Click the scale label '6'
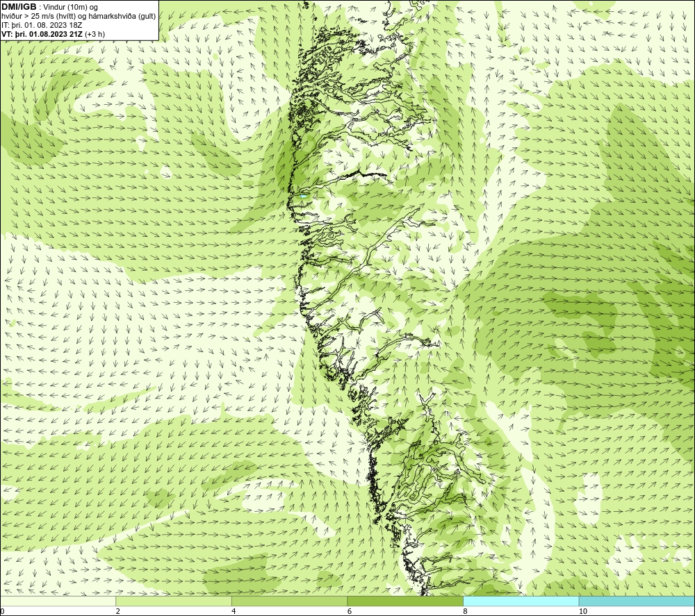695x616 pixels. (x=350, y=612)
